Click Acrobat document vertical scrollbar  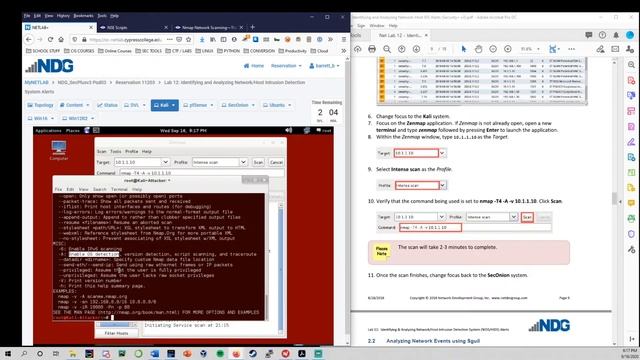pyautogui.click(x=614, y=200)
